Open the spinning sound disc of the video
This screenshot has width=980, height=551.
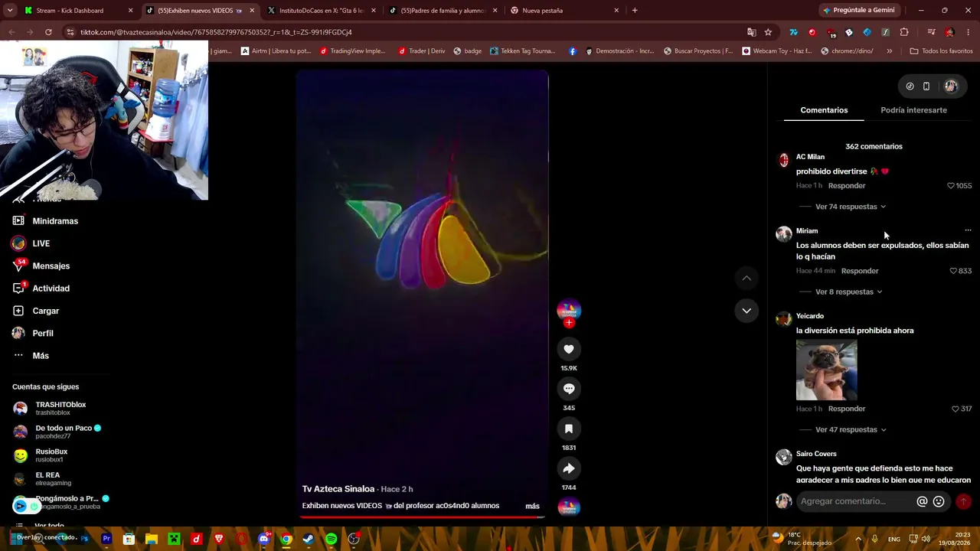(x=569, y=507)
